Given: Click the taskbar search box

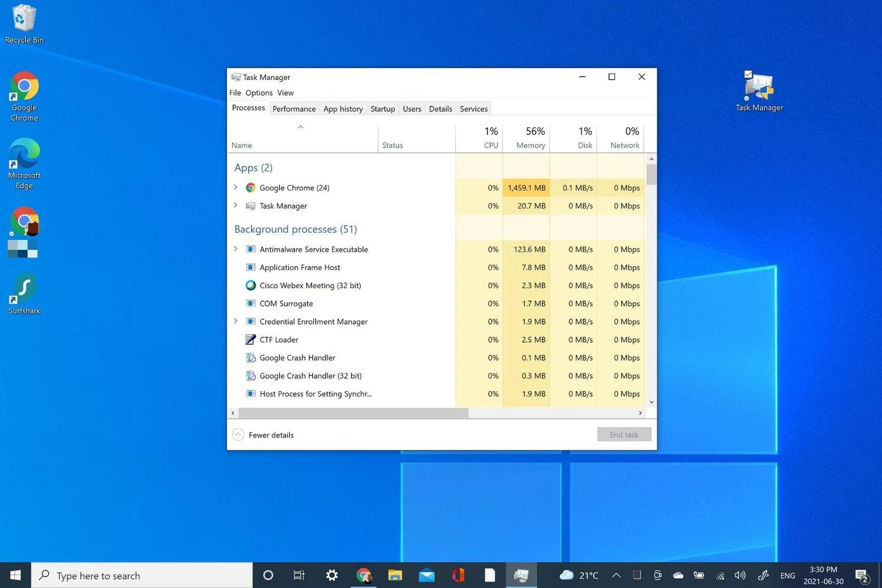Looking at the screenshot, I should point(142,575).
